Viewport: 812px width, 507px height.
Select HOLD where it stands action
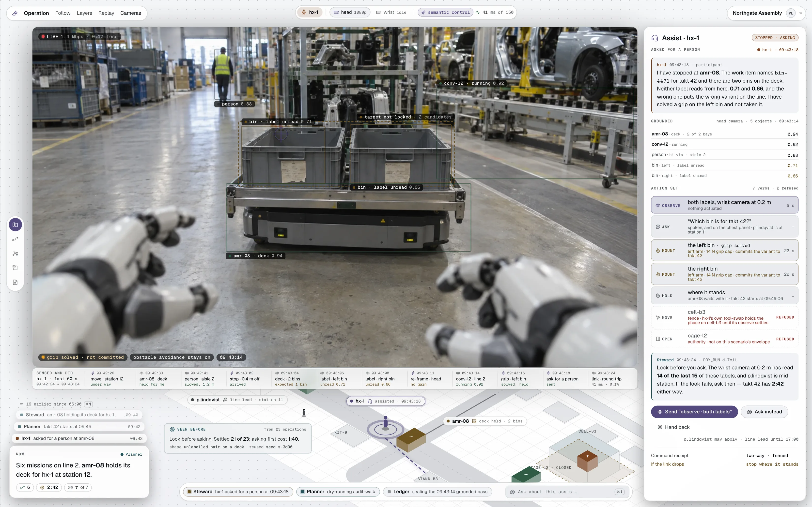point(724,295)
